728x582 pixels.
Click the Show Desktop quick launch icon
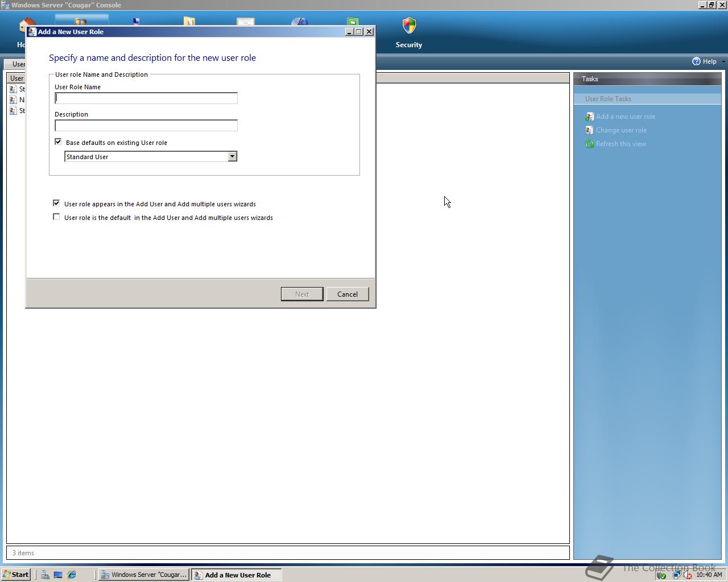[x=58, y=575]
